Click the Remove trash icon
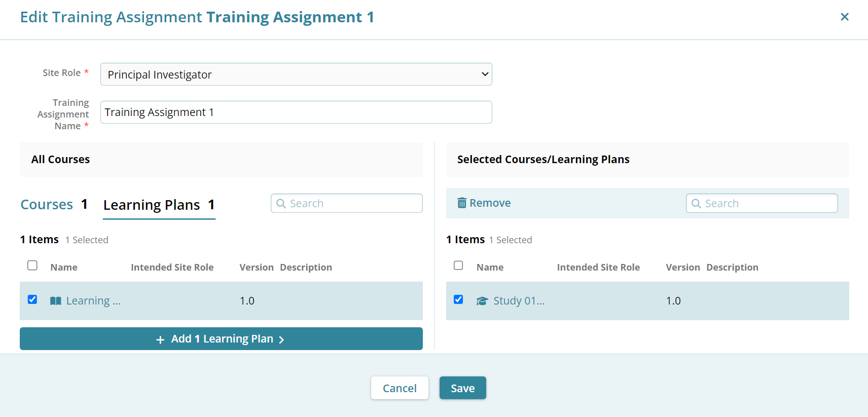The height and width of the screenshot is (417, 868). coord(462,203)
